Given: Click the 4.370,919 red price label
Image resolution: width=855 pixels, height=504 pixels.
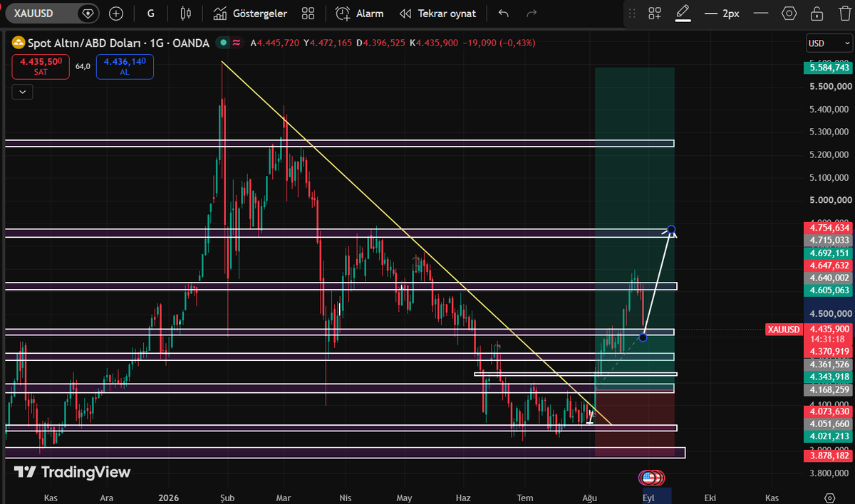Looking at the screenshot, I should [x=829, y=351].
